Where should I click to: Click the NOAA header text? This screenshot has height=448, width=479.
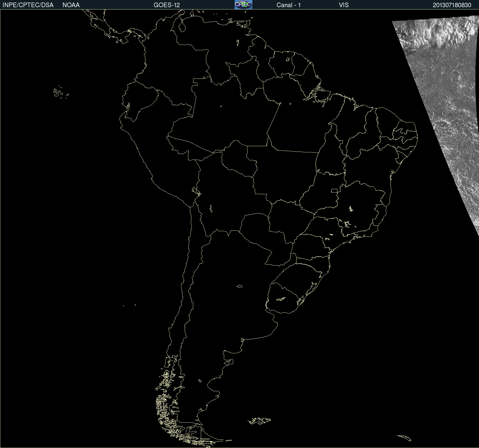71,5
